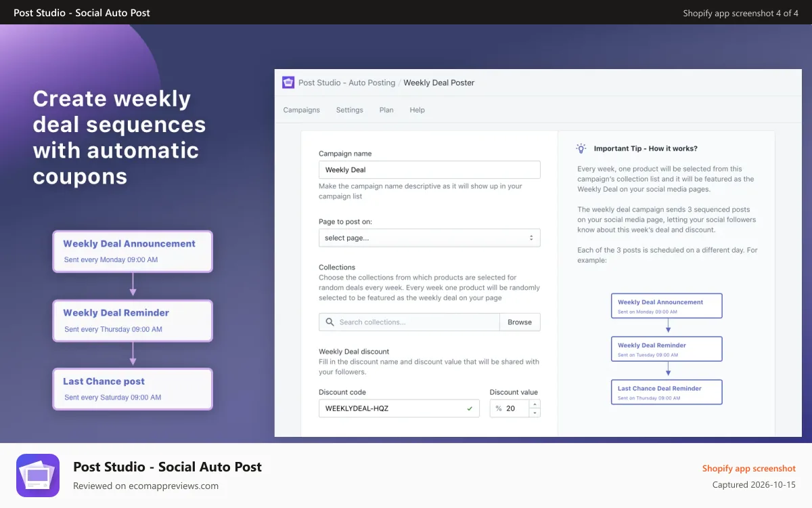This screenshot has height=508, width=812.
Task: Click 'Post Studio - Social Auto Post' top title
Action: [x=82, y=13]
